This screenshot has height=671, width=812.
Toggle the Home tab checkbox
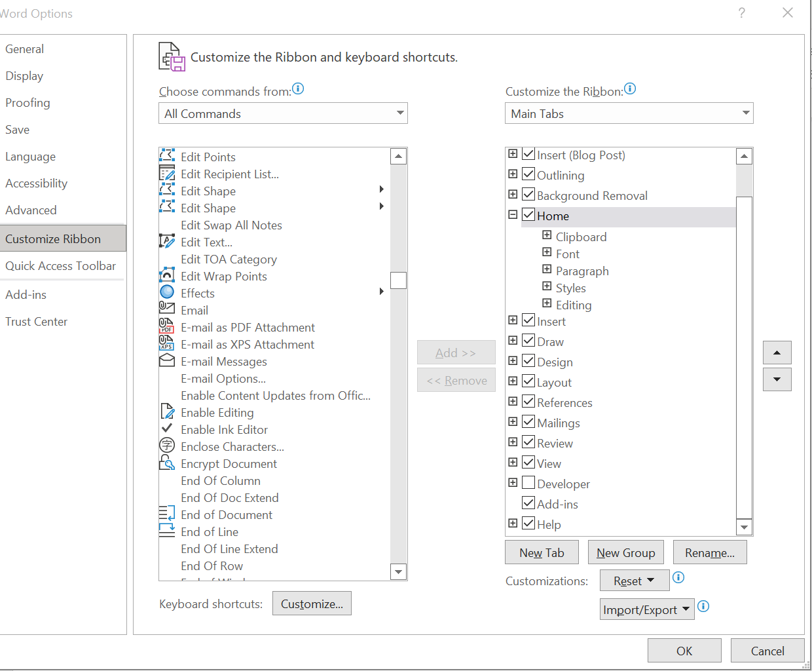pyautogui.click(x=528, y=214)
